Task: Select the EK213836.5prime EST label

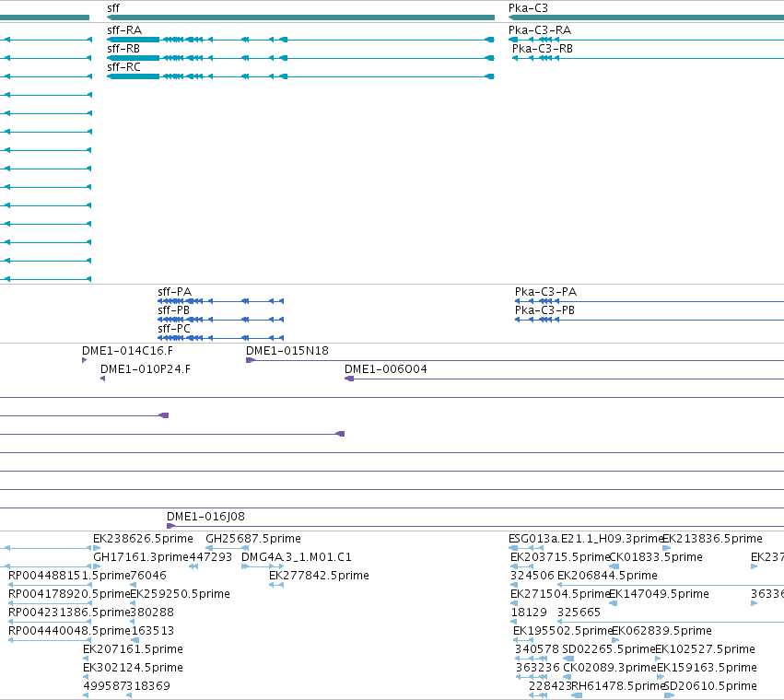Action: (x=712, y=539)
